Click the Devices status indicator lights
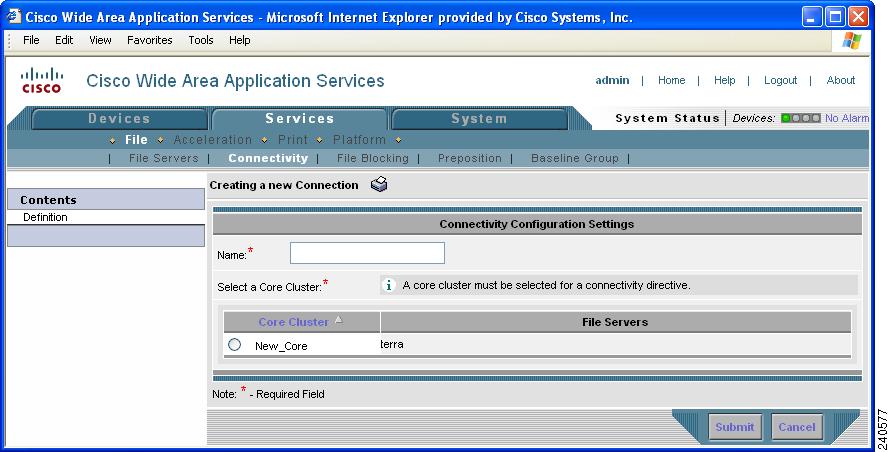The height and width of the screenshot is (452, 890). coord(800,118)
